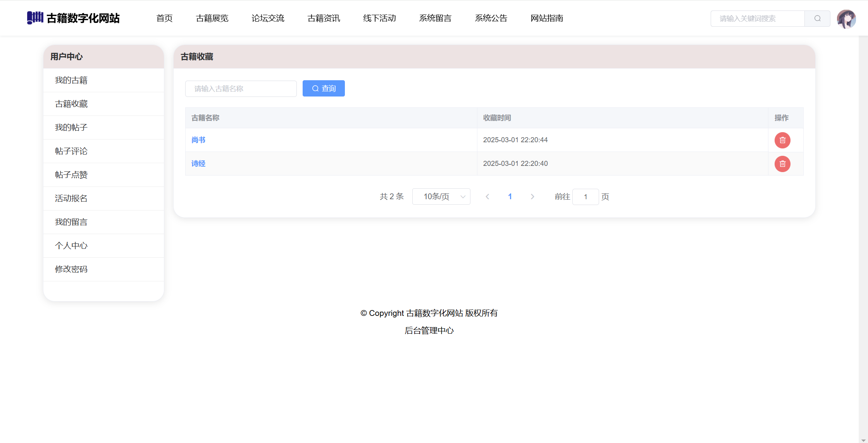Expand the 10条/页 page size dropdown

(x=441, y=197)
